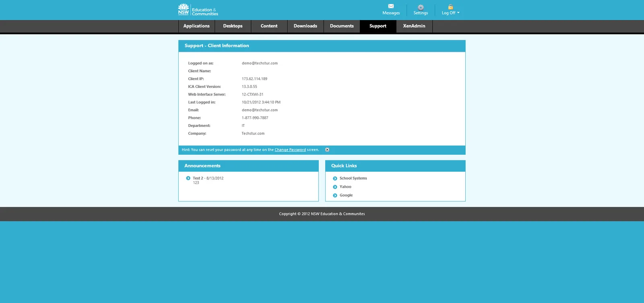
Task: Open the Yahoo quick link
Action: [345, 187]
